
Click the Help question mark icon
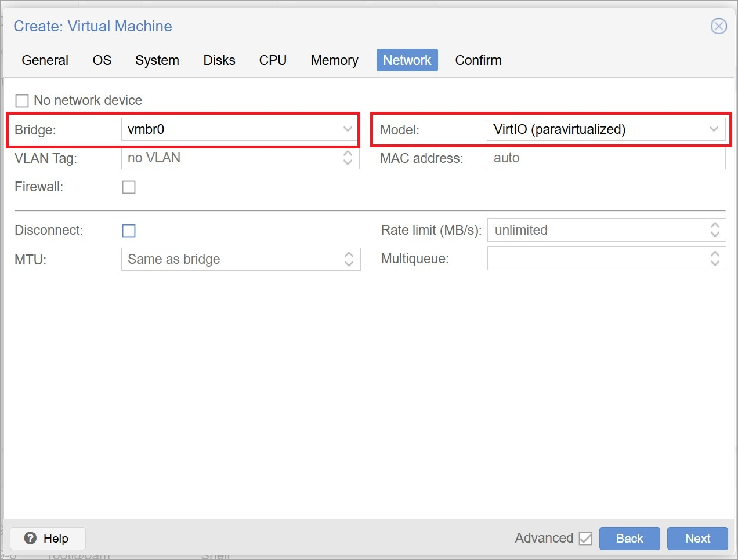point(30,538)
